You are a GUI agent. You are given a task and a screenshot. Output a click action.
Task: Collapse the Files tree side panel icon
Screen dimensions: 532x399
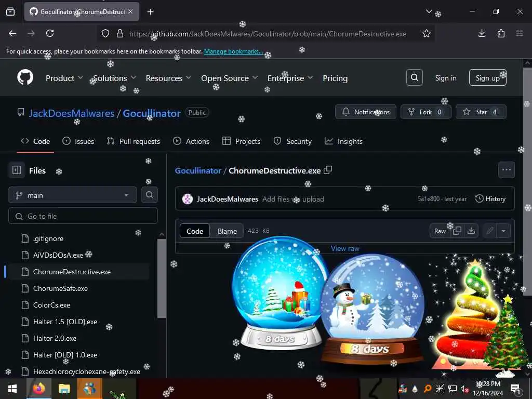point(17,170)
